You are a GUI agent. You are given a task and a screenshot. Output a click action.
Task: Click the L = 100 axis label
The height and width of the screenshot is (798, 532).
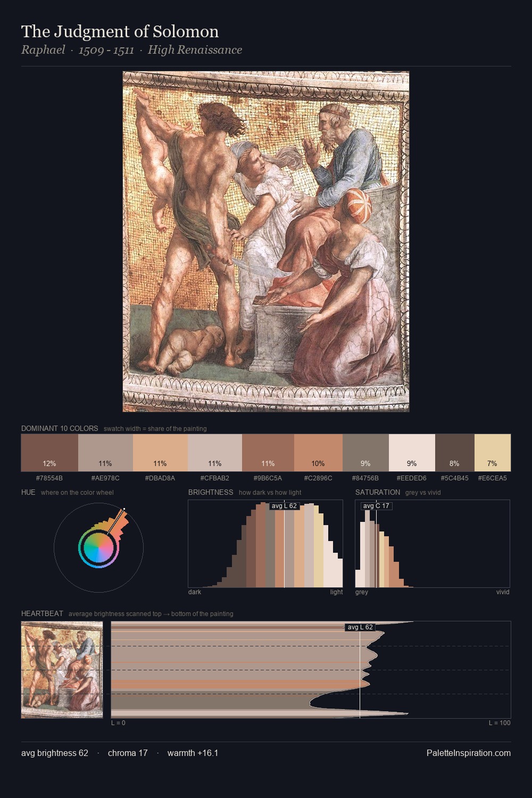[500, 722]
